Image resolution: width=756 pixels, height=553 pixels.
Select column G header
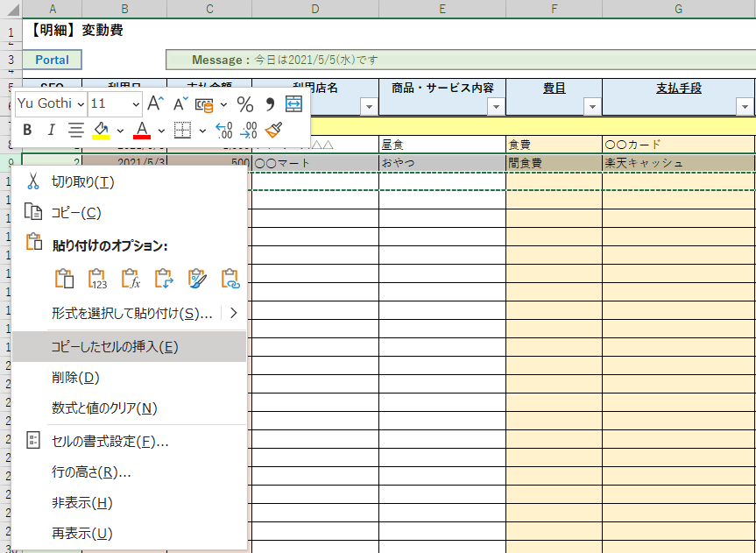[x=679, y=9]
